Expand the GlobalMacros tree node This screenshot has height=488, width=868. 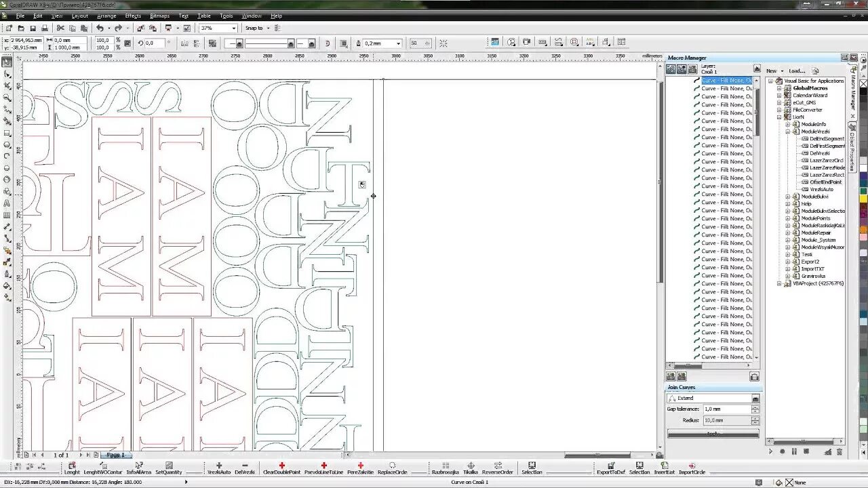pos(780,88)
